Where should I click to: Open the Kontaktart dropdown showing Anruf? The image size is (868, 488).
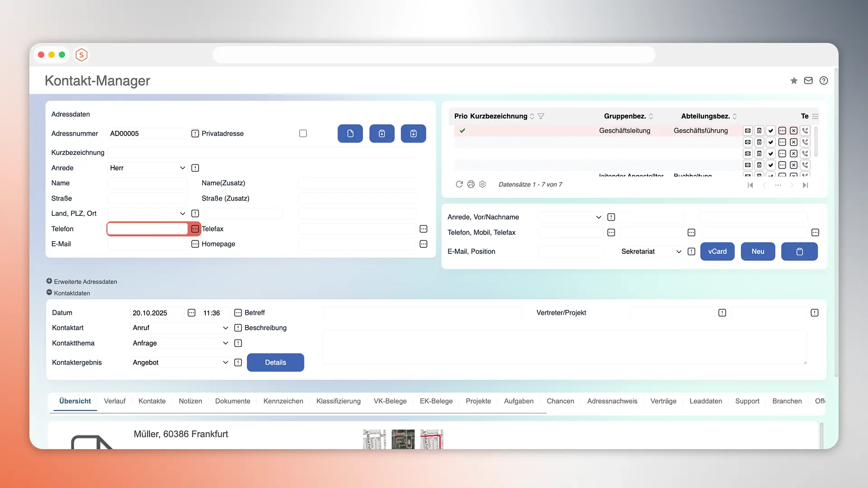click(180, 328)
